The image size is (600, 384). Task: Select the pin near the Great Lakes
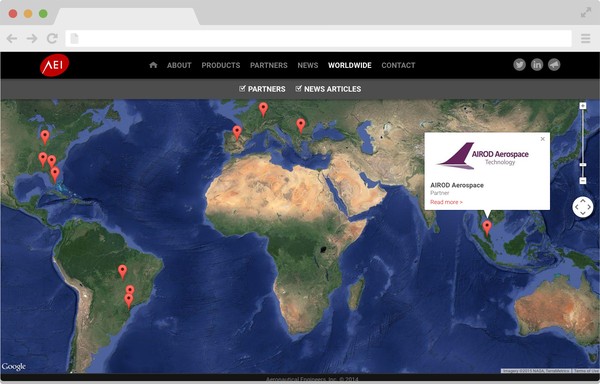pos(45,137)
